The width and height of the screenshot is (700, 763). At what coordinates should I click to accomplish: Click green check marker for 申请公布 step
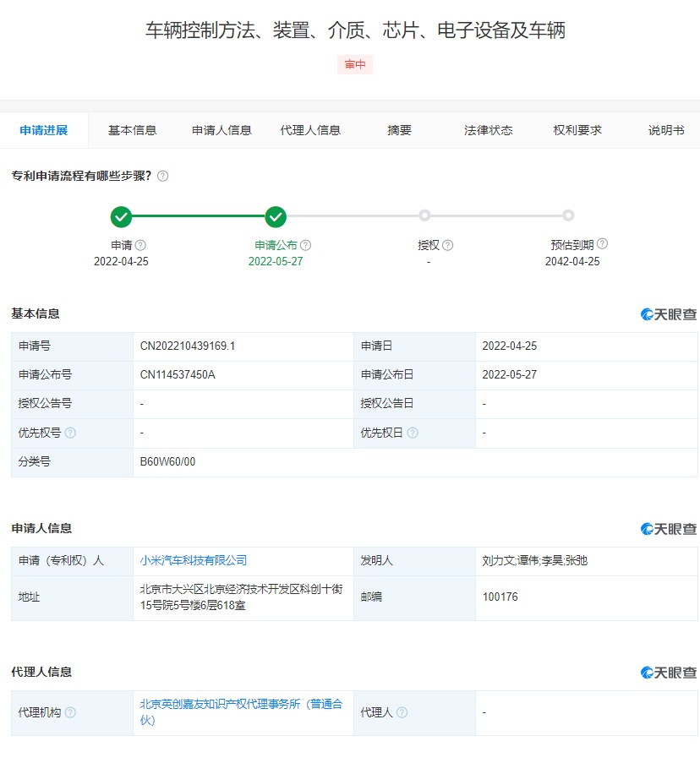(x=276, y=216)
